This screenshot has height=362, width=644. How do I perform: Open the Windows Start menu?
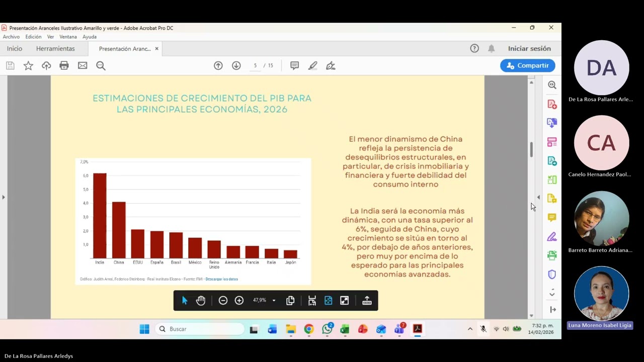coord(144,329)
